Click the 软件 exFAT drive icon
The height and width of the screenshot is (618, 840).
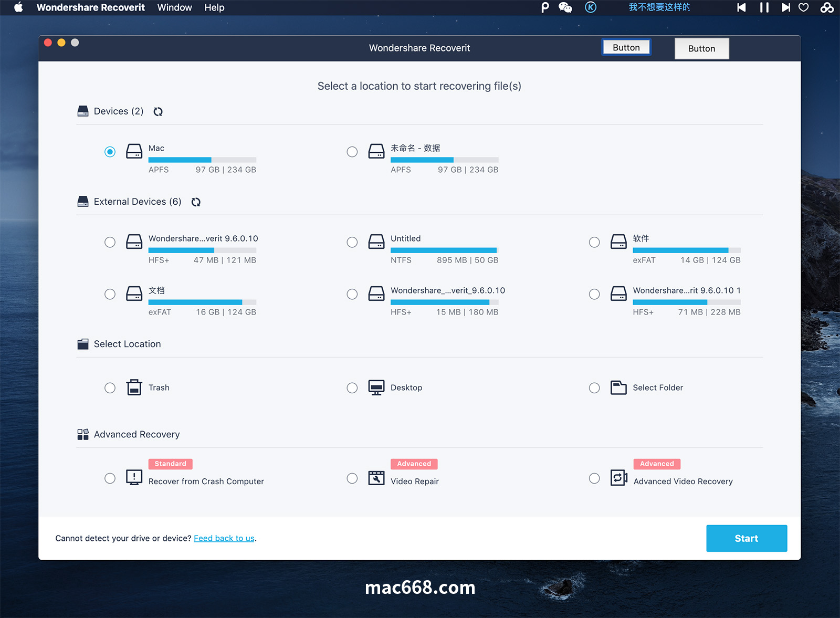click(x=618, y=242)
